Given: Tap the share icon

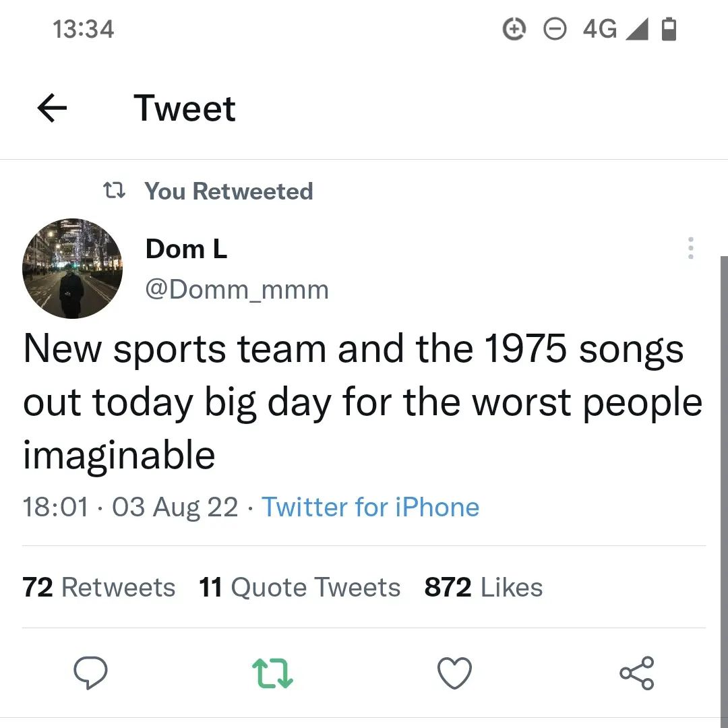Looking at the screenshot, I should pos(637,673).
